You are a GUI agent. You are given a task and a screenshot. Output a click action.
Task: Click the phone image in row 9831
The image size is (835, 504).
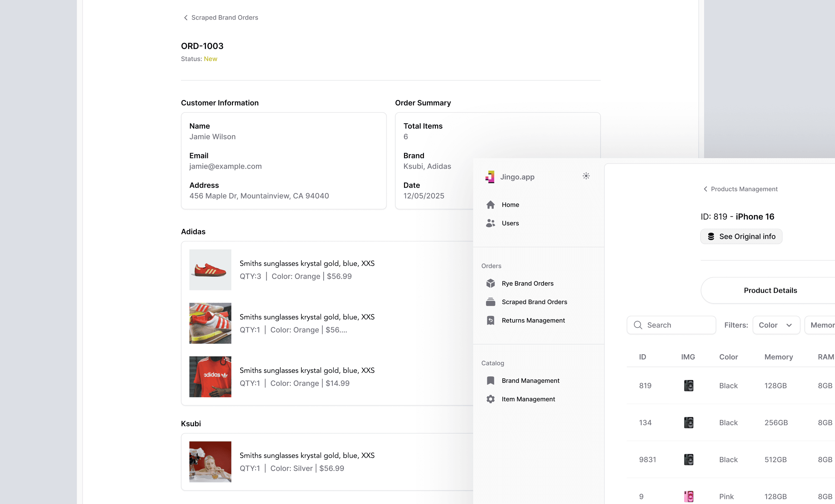(x=688, y=459)
